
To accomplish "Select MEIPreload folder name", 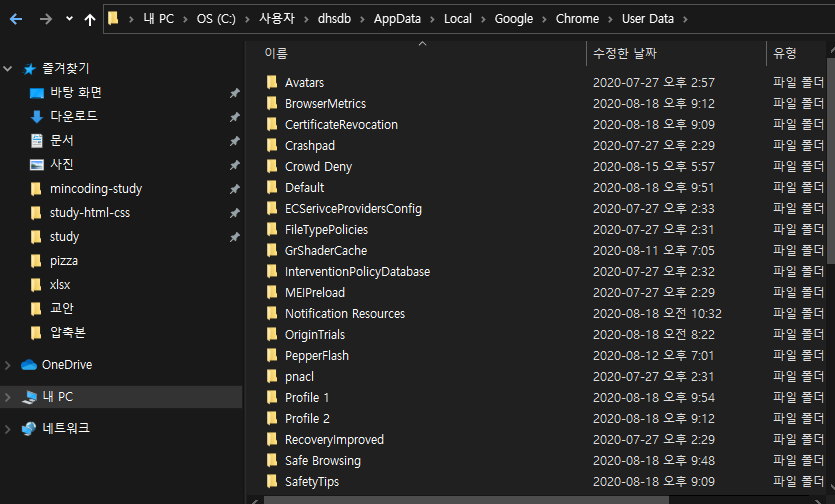I will coord(315,292).
